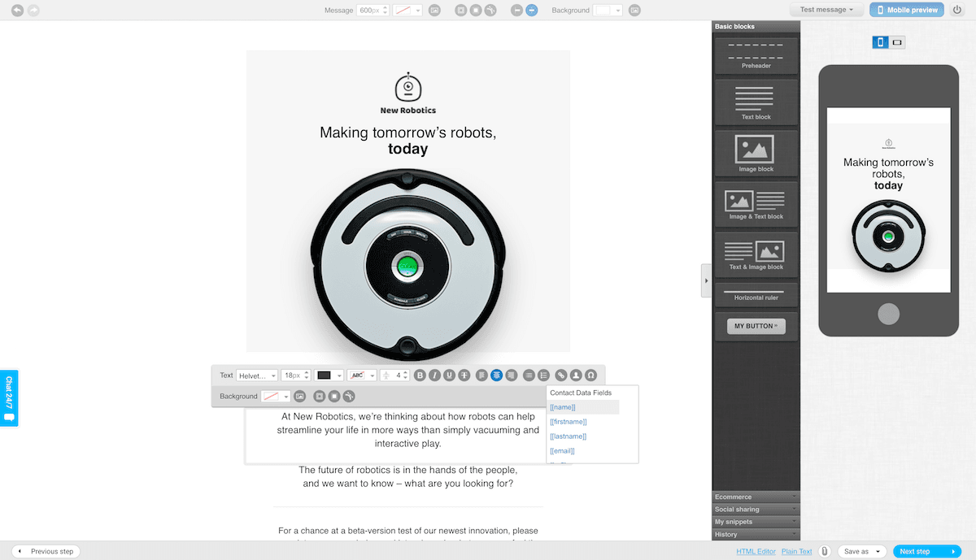976x560 pixels.
Task: Click the insert link chain icon
Action: coord(561,376)
